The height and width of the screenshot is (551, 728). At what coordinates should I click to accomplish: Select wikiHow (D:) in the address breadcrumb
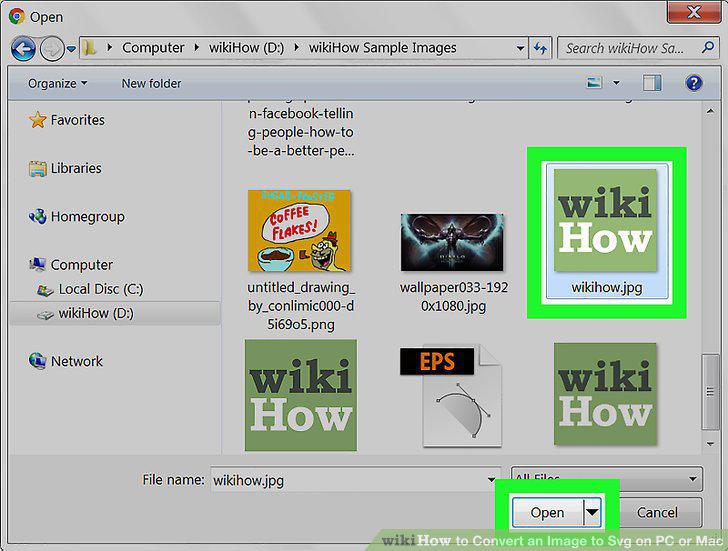[246, 48]
